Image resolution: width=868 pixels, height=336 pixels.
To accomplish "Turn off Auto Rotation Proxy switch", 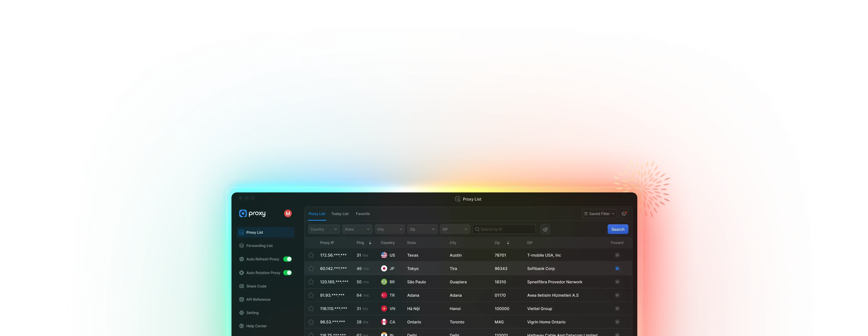I will point(287,273).
